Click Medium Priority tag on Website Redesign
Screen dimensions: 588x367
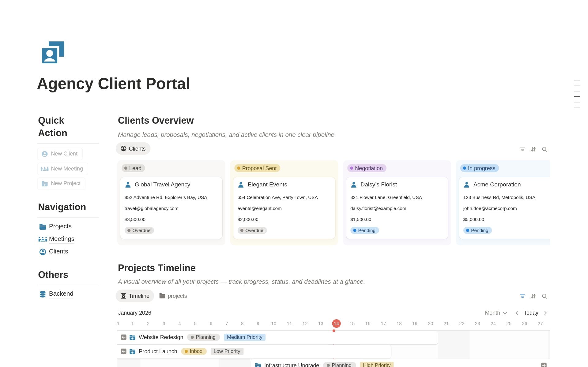pyautogui.click(x=245, y=337)
